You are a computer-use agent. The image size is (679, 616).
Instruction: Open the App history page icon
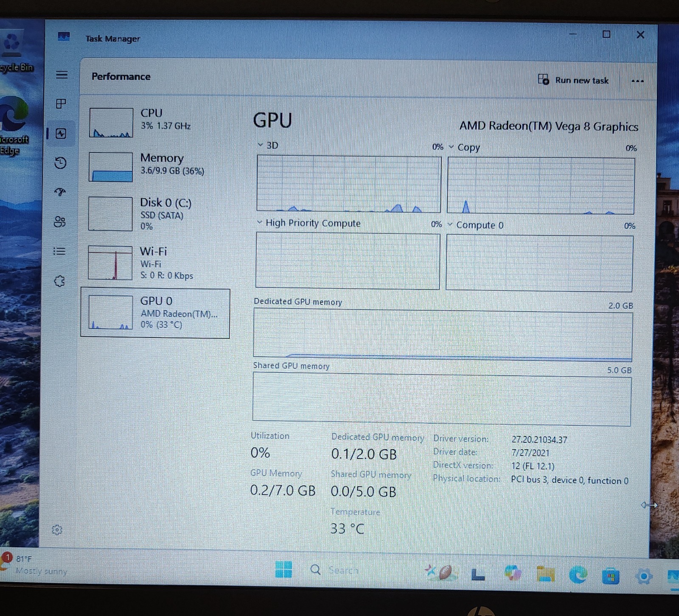point(60,163)
